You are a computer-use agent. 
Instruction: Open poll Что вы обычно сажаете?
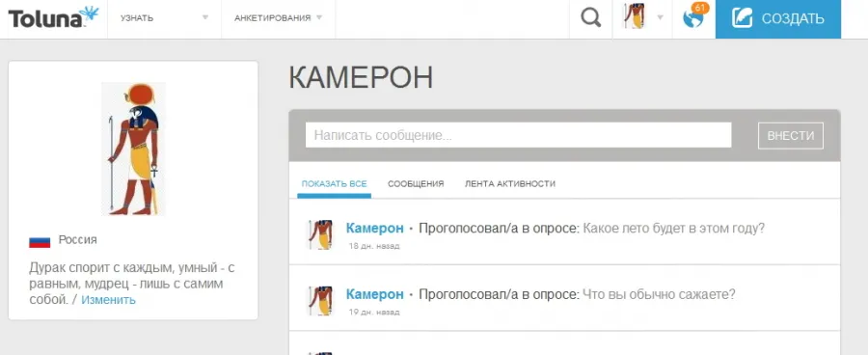pos(660,294)
